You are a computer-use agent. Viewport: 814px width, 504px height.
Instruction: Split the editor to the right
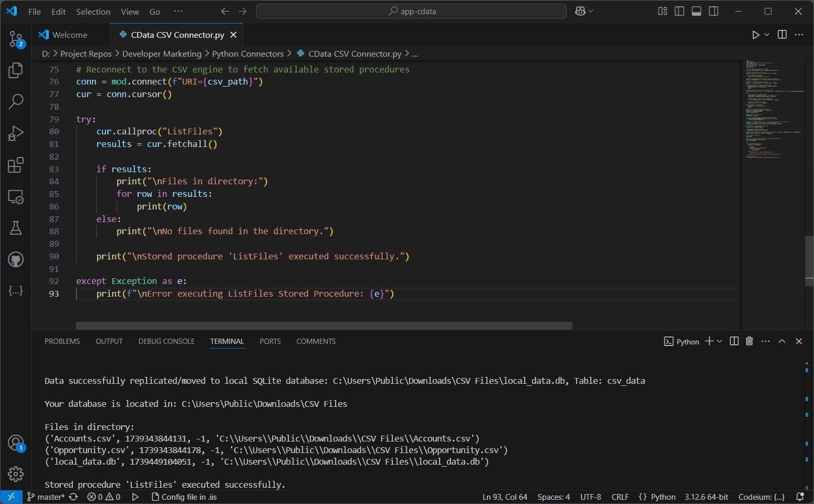point(782,35)
